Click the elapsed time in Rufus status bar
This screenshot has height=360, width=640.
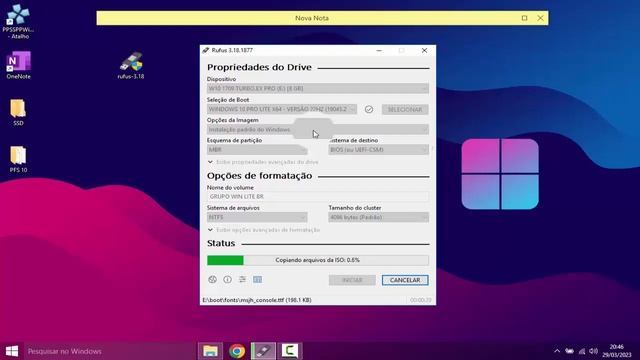pos(420,300)
